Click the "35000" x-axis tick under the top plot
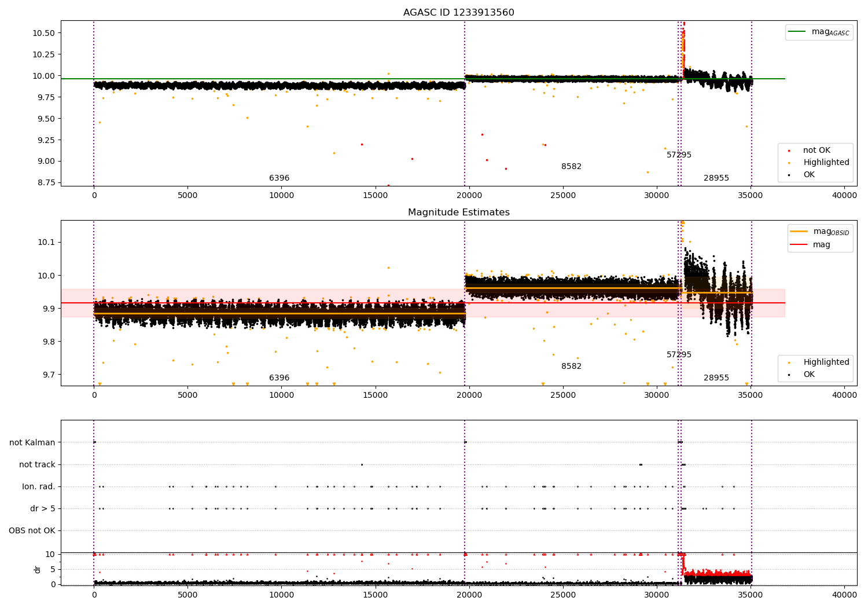This screenshot has height=608, width=868. click(x=751, y=196)
